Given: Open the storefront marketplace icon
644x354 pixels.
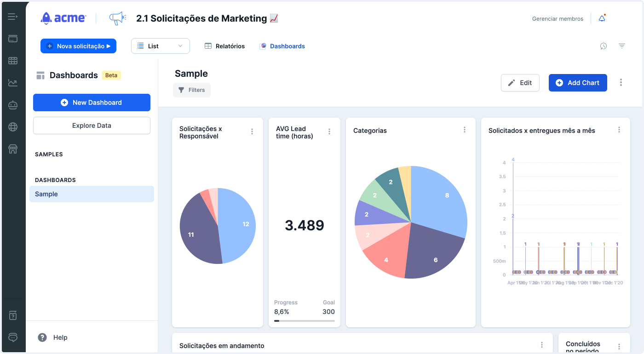Looking at the screenshot, I should coord(13,149).
